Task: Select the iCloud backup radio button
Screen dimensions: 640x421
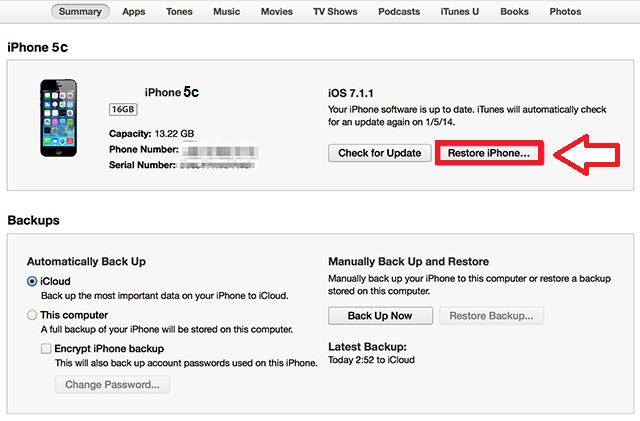Action: point(32,281)
